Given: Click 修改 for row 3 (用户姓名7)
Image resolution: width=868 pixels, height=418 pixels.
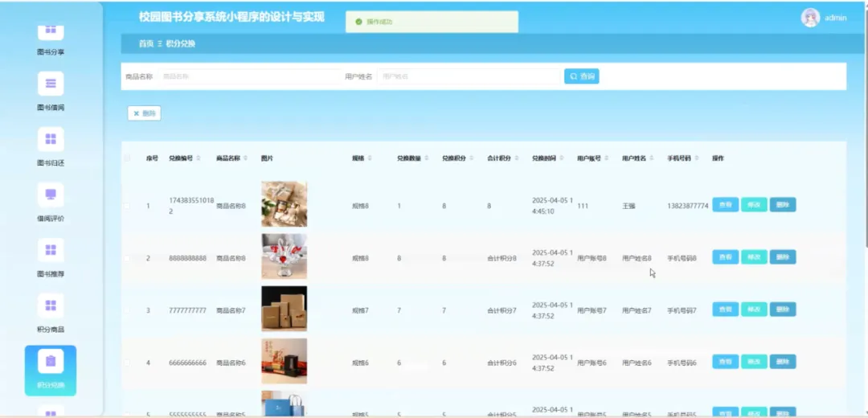Looking at the screenshot, I should point(754,309).
